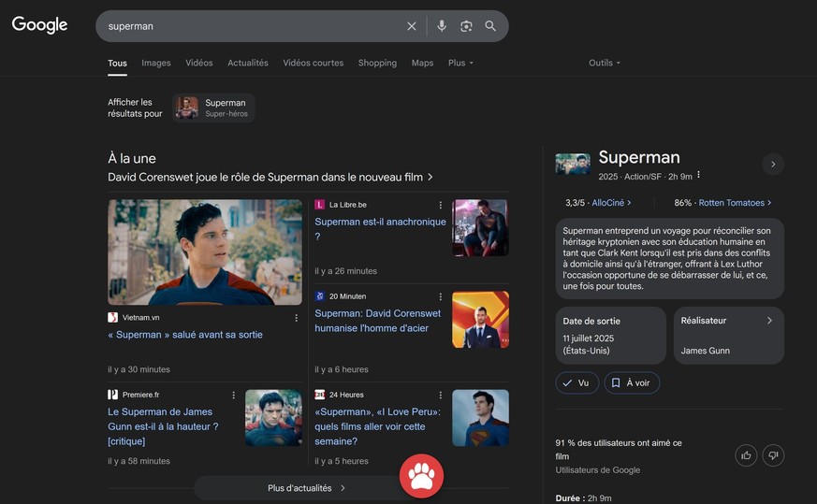Select the Tous tab
Viewport: 817px width, 504px height.
117,63
